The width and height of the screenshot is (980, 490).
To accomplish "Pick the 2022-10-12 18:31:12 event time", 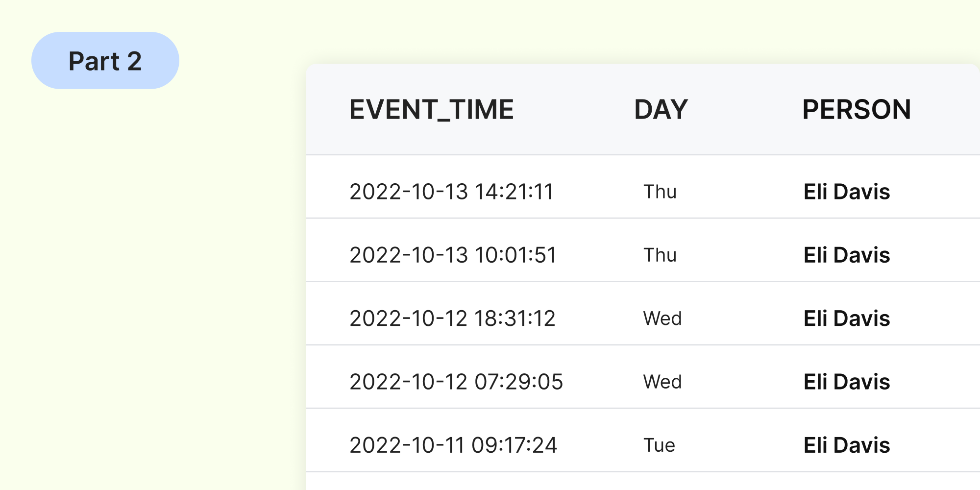I will coord(452,318).
